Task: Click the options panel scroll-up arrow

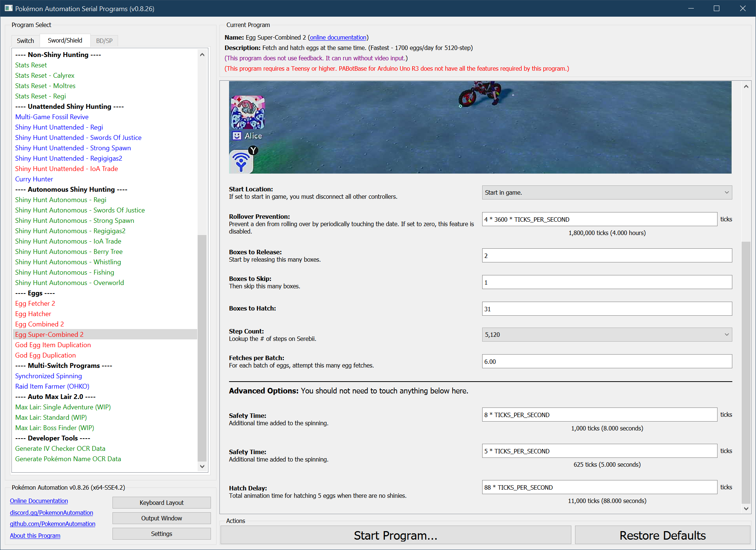Action: pos(746,87)
